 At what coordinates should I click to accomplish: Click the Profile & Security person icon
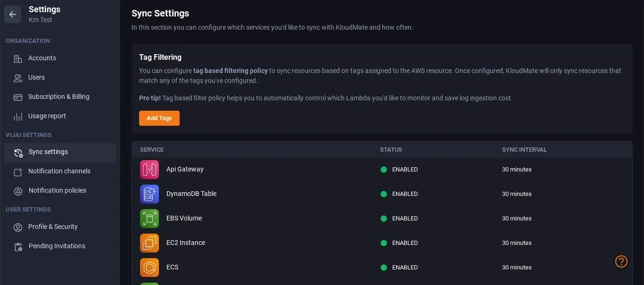point(18,228)
